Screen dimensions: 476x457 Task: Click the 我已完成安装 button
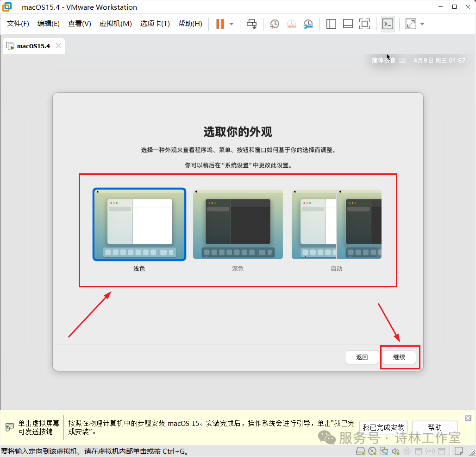point(383,427)
